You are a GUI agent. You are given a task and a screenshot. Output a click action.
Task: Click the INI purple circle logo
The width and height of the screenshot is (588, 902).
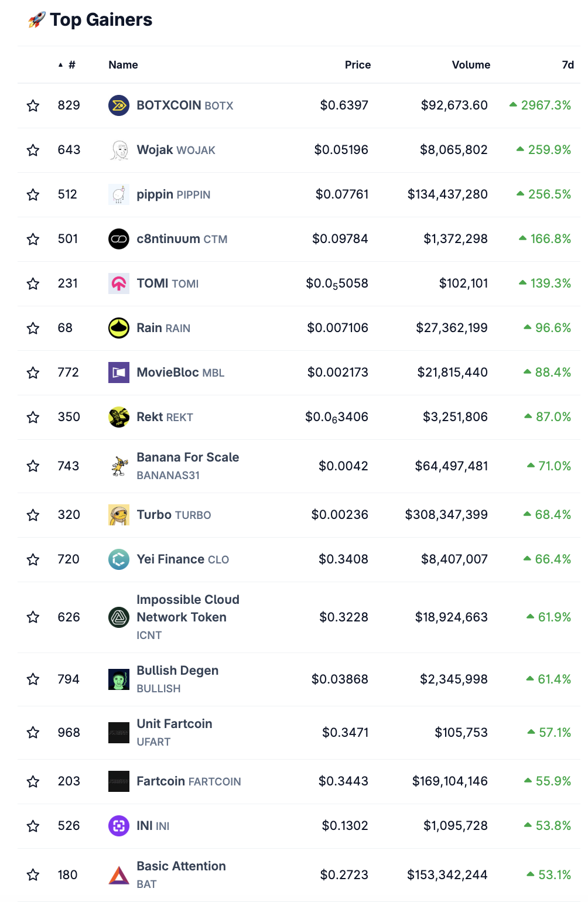click(x=119, y=826)
